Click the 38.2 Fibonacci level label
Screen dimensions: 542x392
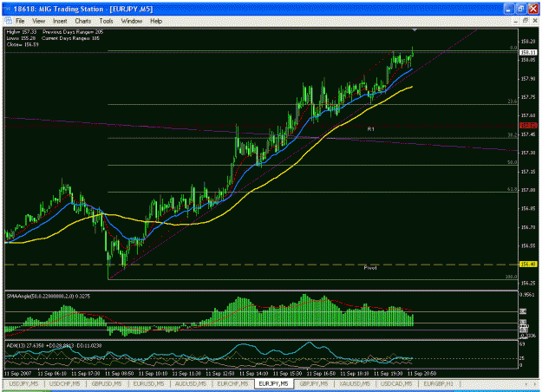pyautogui.click(x=513, y=135)
